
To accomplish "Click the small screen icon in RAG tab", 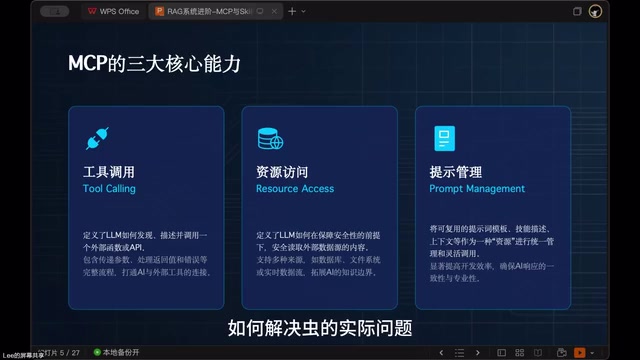I will 260,11.
